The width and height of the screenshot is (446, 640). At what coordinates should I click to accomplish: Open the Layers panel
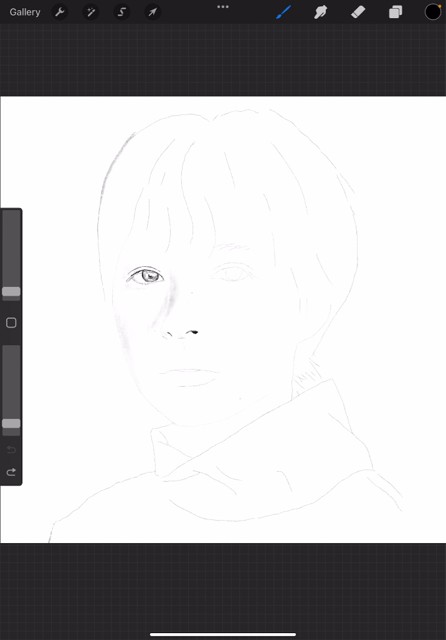tap(395, 12)
